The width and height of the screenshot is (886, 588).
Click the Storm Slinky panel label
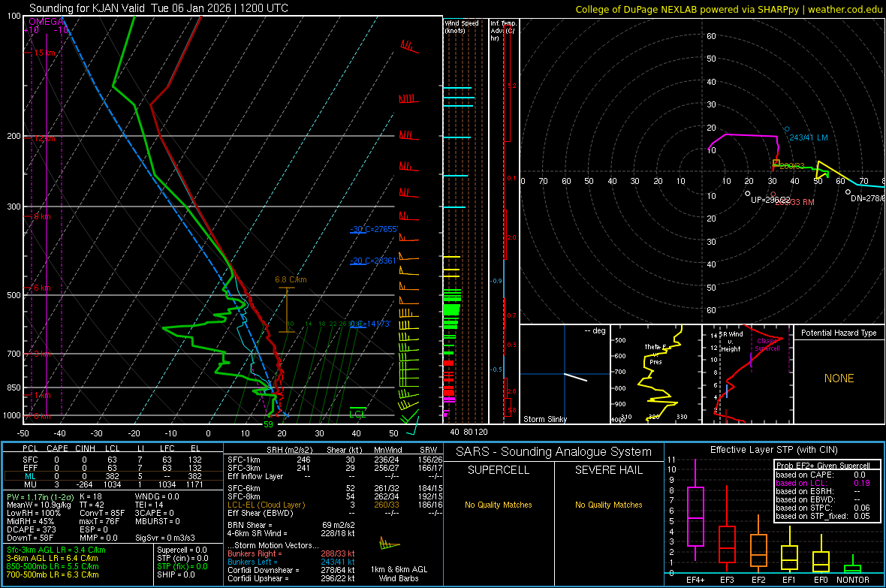point(544,419)
